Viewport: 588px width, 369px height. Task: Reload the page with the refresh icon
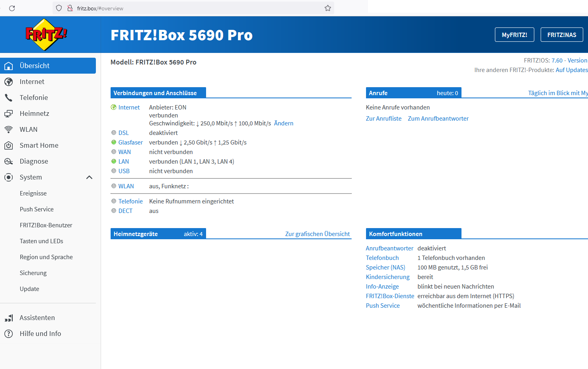click(x=12, y=8)
